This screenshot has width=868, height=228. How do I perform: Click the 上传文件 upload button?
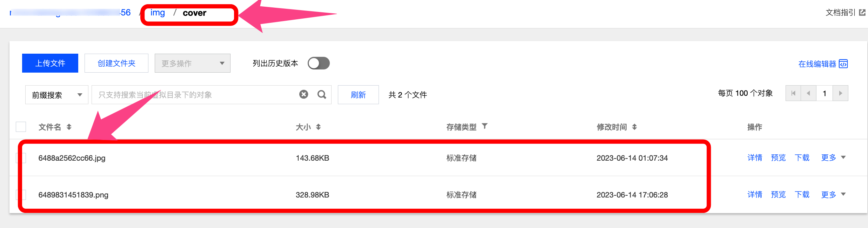pyautogui.click(x=50, y=63)
